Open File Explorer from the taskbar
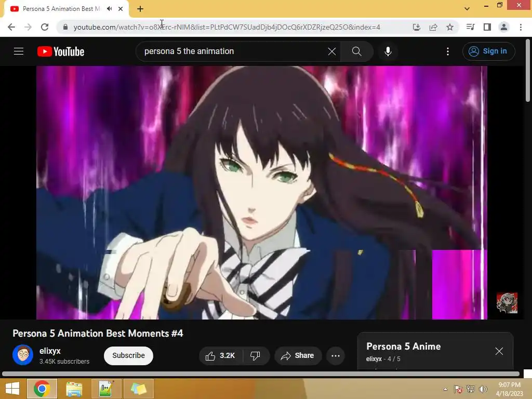Viewport: 532px width, 399px height. pyautogui.click(x=74, y=389)
